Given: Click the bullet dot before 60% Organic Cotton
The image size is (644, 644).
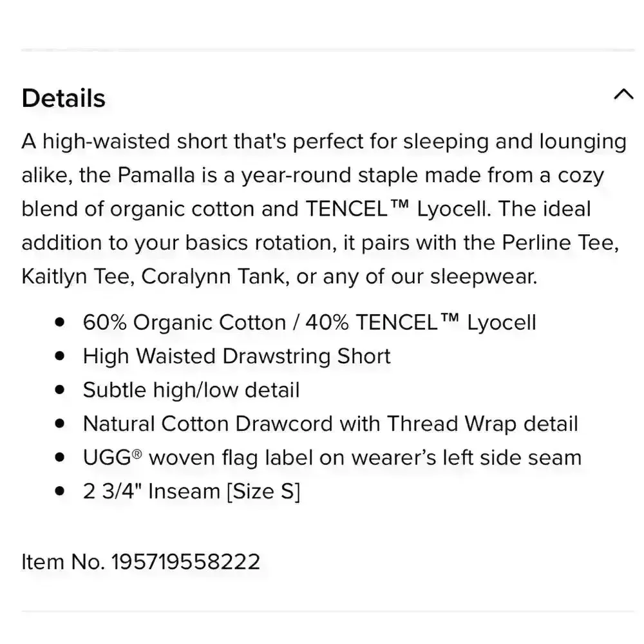Looking at the screenshot, I should tap(61, 322).
